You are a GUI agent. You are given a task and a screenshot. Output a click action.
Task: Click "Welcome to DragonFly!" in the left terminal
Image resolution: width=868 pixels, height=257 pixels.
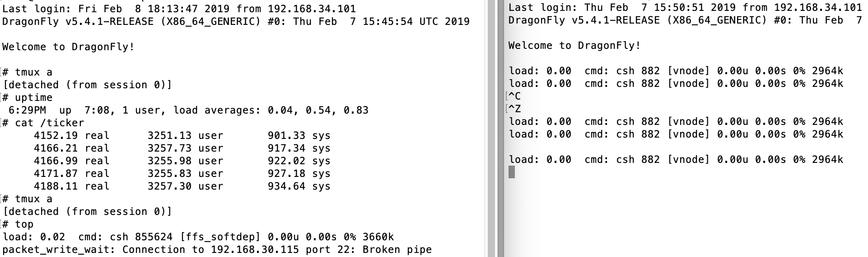pos(69,47)
